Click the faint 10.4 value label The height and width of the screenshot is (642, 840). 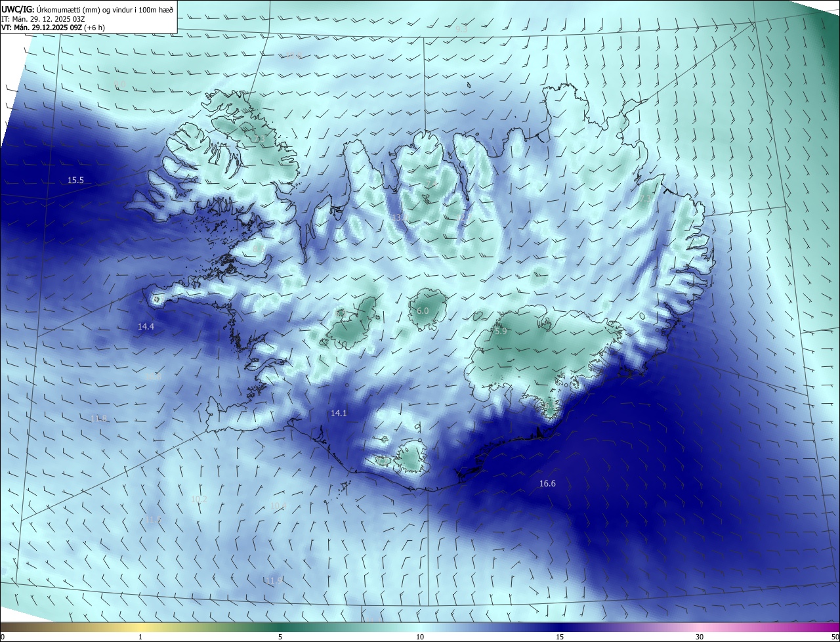[x=278, y=505]
